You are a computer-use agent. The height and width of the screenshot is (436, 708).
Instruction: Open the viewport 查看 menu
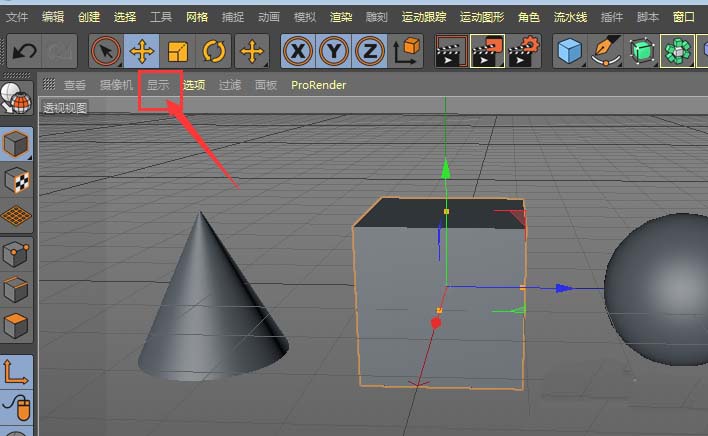[75, 85]
